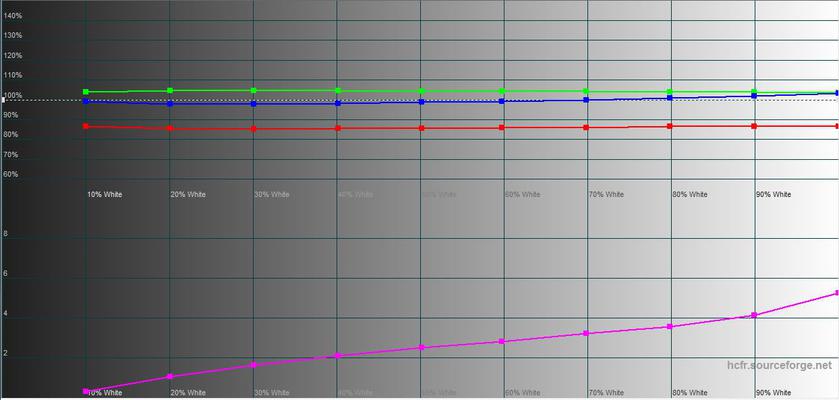Image resolution: width=839 pixels, height=400 pixels.
Task: Click green data point at 10% White
Action: point(86,92)
